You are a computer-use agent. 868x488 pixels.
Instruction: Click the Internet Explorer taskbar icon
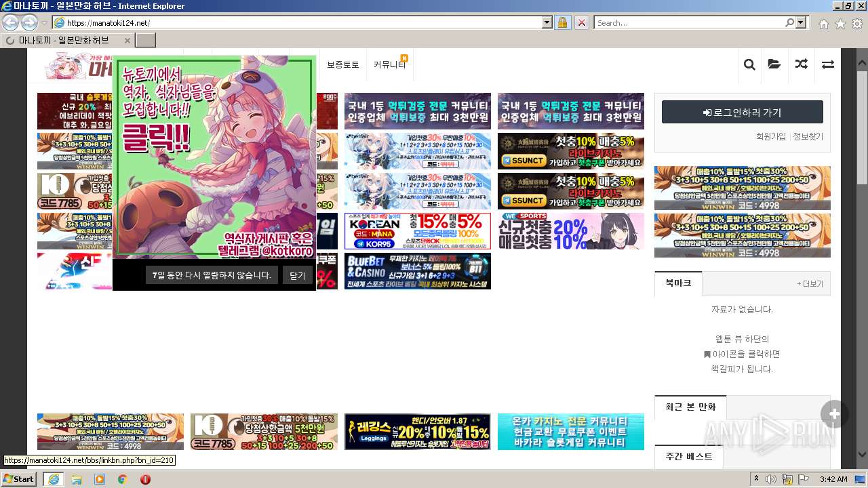(53, 479)
